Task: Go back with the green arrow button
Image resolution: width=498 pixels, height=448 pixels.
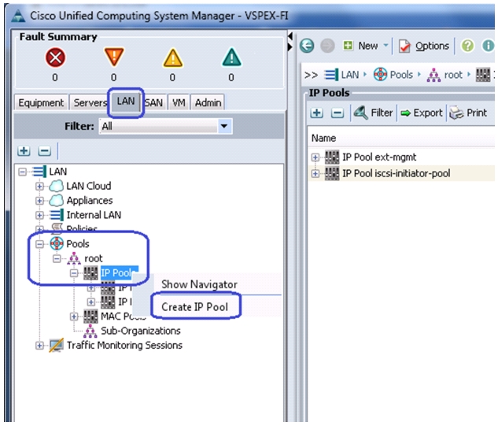Action: click(307, 46)
